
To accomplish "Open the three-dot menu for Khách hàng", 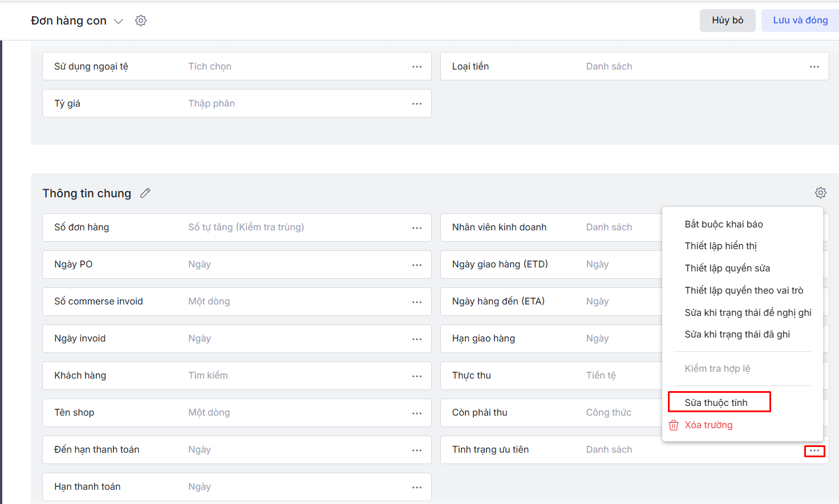I will tap(417, 376).
